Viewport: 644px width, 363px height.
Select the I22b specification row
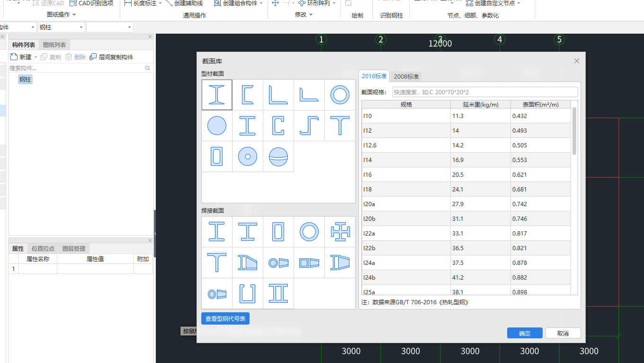point(466,248)
